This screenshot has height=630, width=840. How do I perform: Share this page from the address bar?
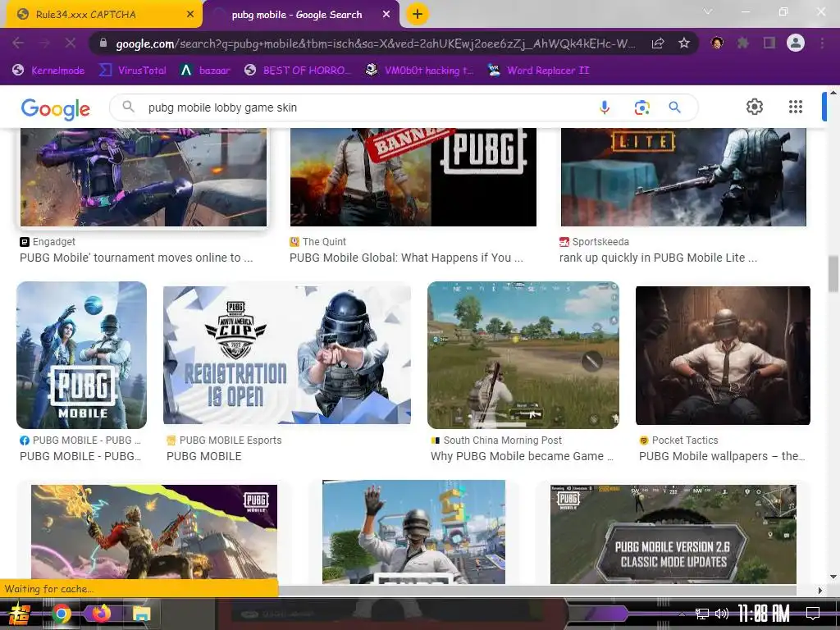click(658, 43)
